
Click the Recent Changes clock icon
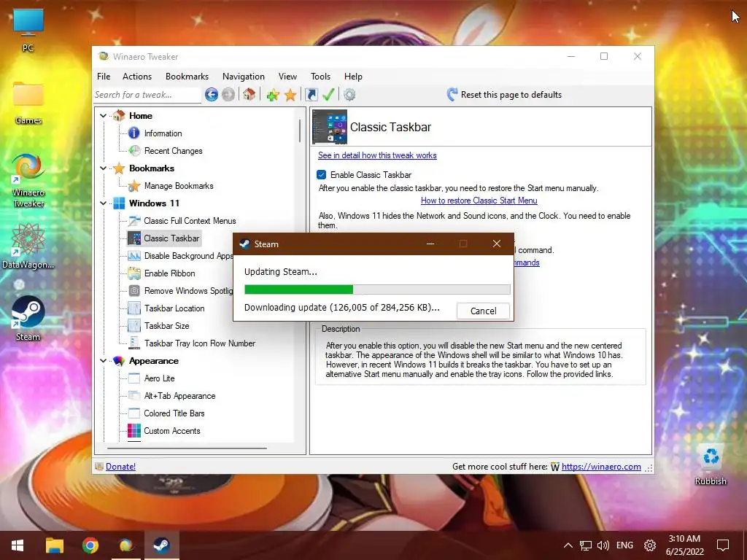134,150
